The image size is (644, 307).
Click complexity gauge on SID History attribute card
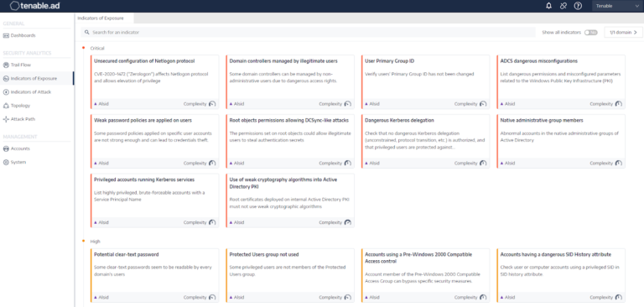(619, 297)
